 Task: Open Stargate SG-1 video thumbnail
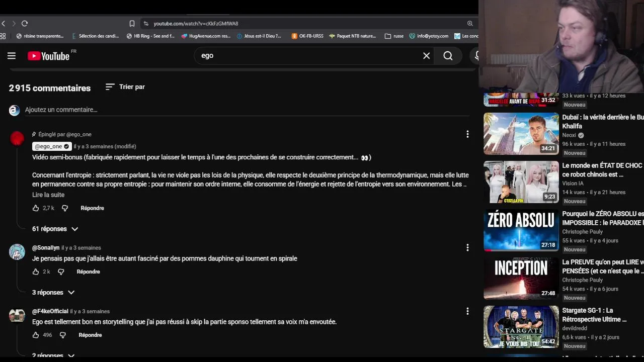tap(521, 327)
